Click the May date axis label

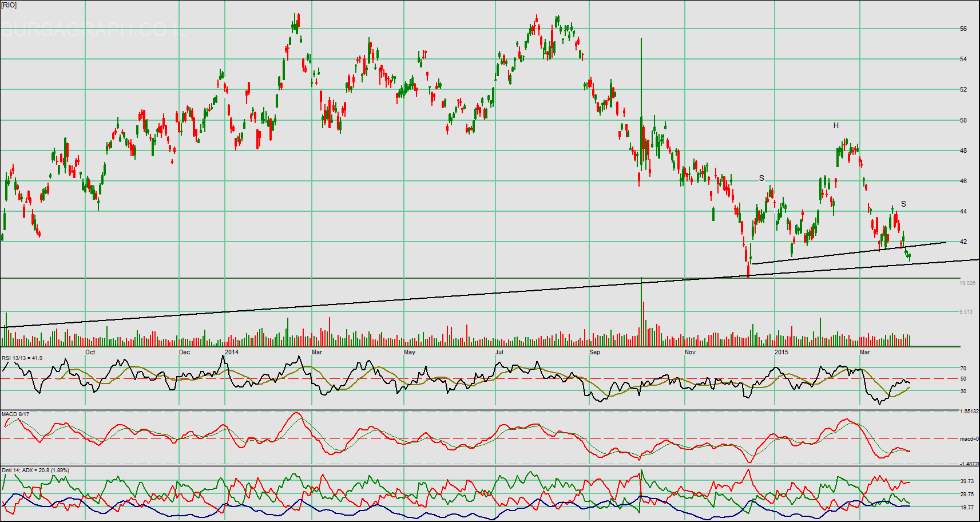point(410,352)
